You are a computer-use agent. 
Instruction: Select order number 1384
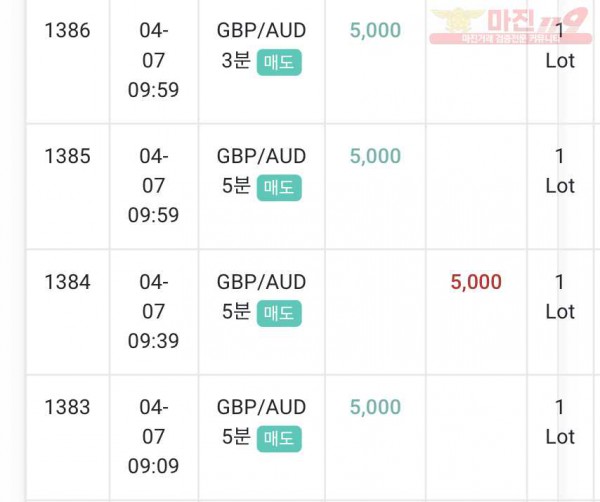click(67, 282)
